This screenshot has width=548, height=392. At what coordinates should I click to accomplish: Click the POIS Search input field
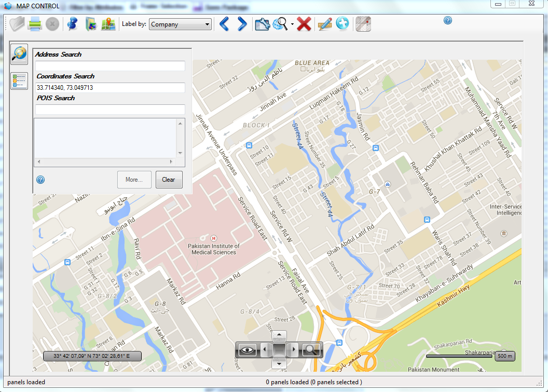(x=110, y=110)
